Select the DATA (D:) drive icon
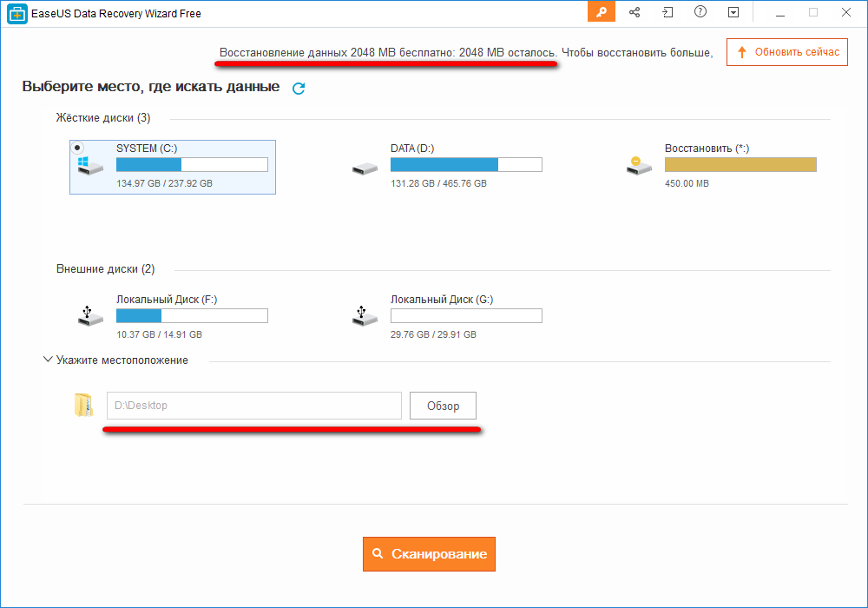The height and width of the screenshot is (608, 868). (365, 167)
